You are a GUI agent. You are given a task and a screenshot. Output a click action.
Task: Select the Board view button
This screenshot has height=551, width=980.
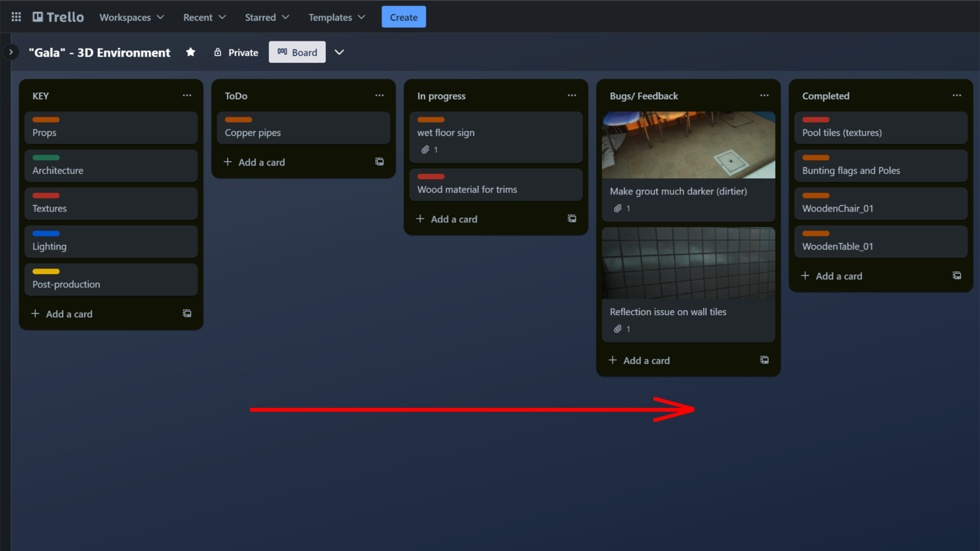297,52
